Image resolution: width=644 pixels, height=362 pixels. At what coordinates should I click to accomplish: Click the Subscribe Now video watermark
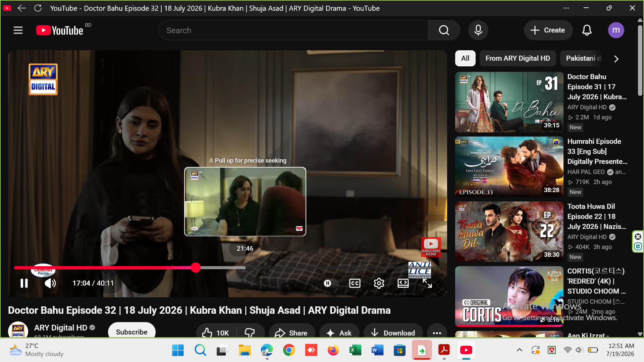click(431, 247)
